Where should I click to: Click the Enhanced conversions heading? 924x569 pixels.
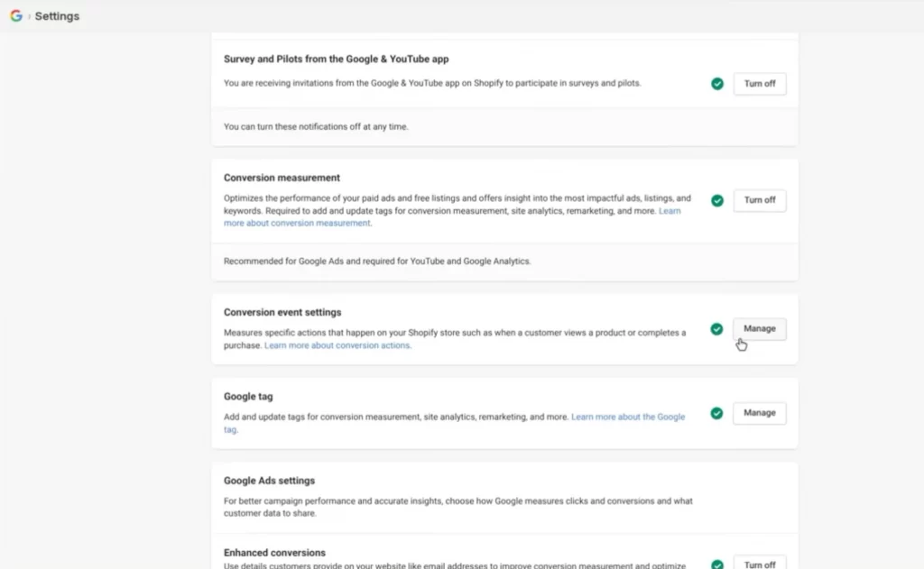click(274, 552)
